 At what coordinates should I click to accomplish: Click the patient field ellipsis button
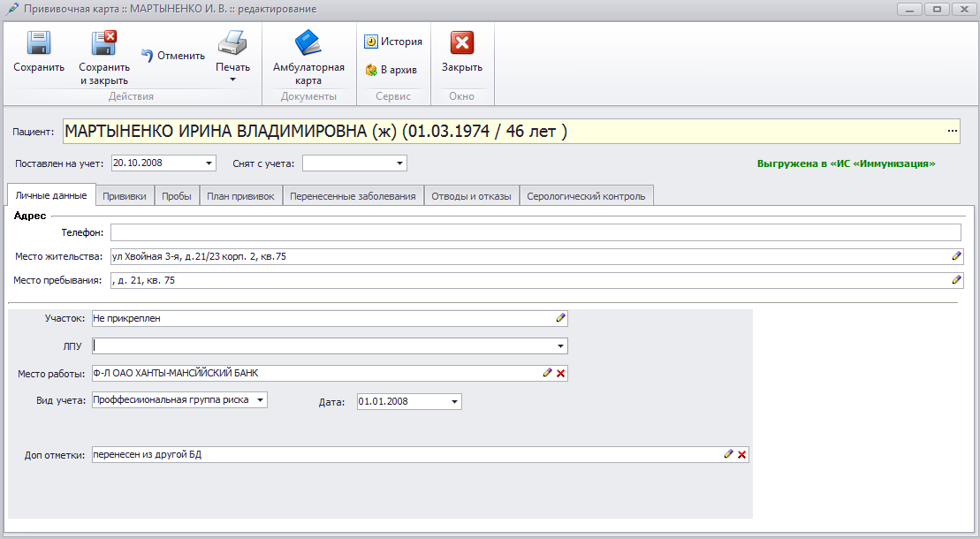953,132
